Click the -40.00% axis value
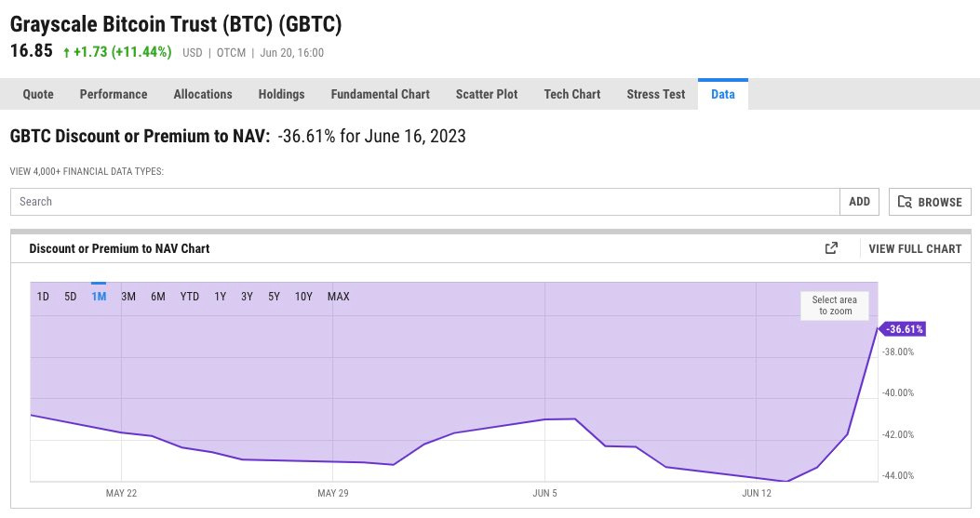 pyautogui.click(x=898, y=393)
